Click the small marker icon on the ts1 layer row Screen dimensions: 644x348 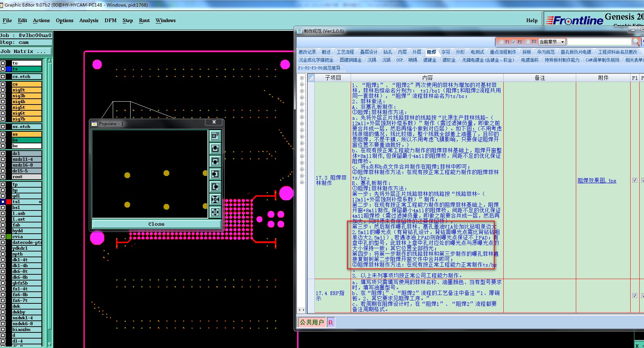coord(40,202)
